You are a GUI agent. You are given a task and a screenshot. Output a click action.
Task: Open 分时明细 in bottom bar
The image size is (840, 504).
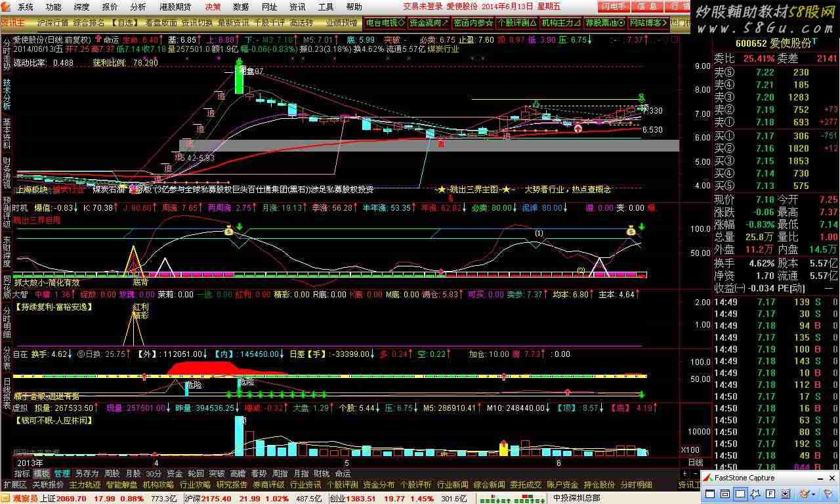pos(636,484)
